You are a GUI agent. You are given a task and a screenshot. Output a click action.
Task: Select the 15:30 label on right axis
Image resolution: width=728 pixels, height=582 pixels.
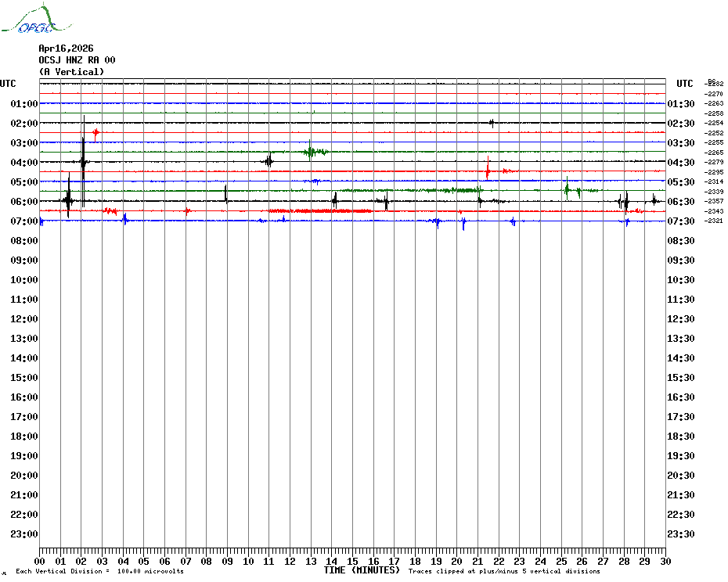[x=679, y=378]
